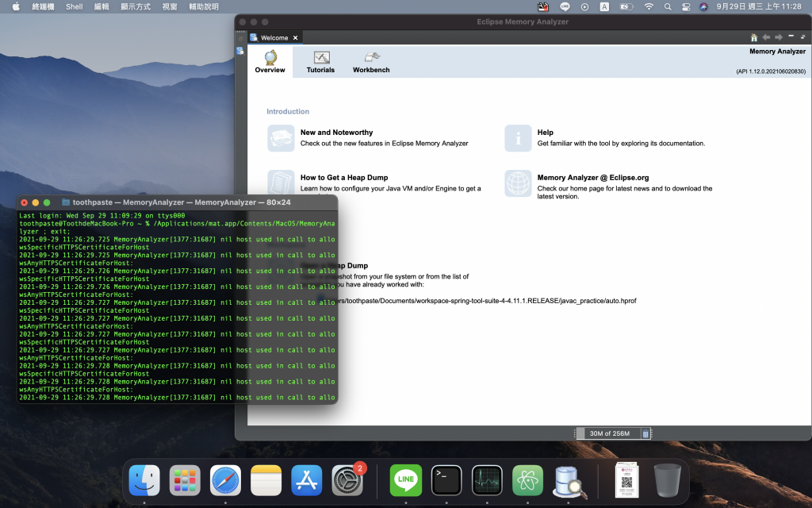Viewport: 812px width, 508px height.
Task: Click the Introduction heading
Action: pyautogui.click(x=288, y=111)
